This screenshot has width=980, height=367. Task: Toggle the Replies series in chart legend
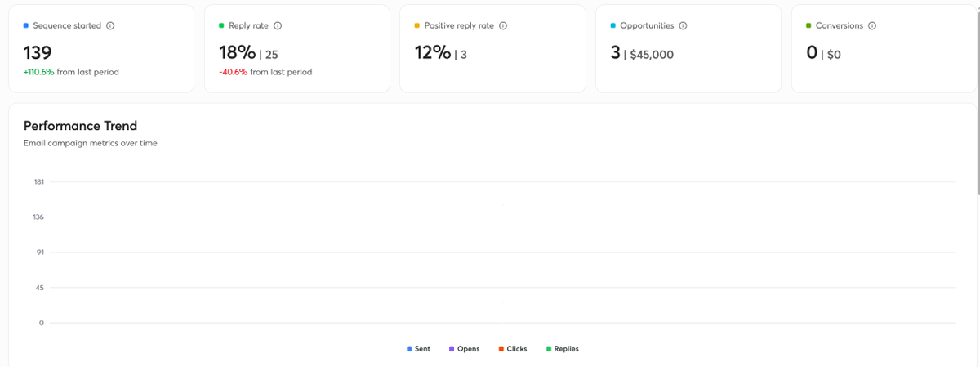[563, 349]
